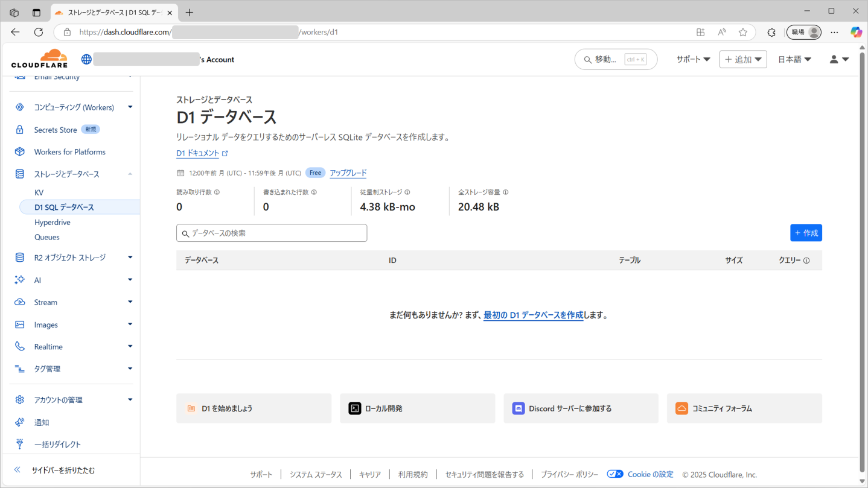Click the Workers computing diamond icon

[20, 107]
